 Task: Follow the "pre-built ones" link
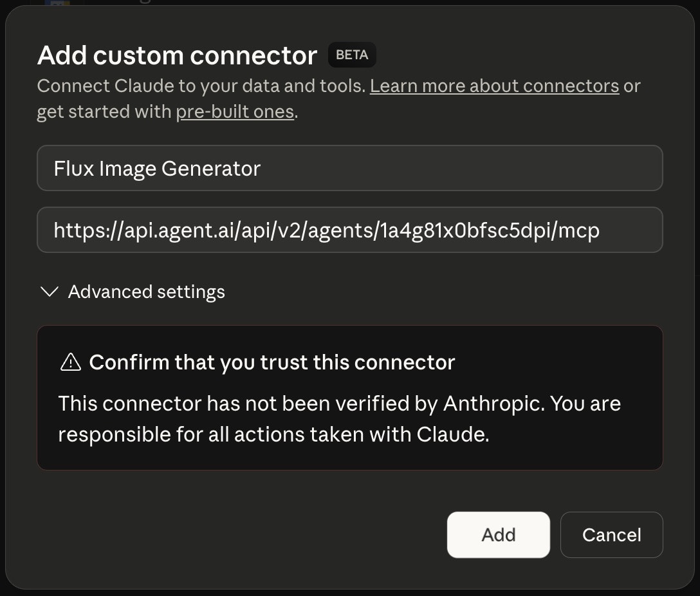pos(235,111)
